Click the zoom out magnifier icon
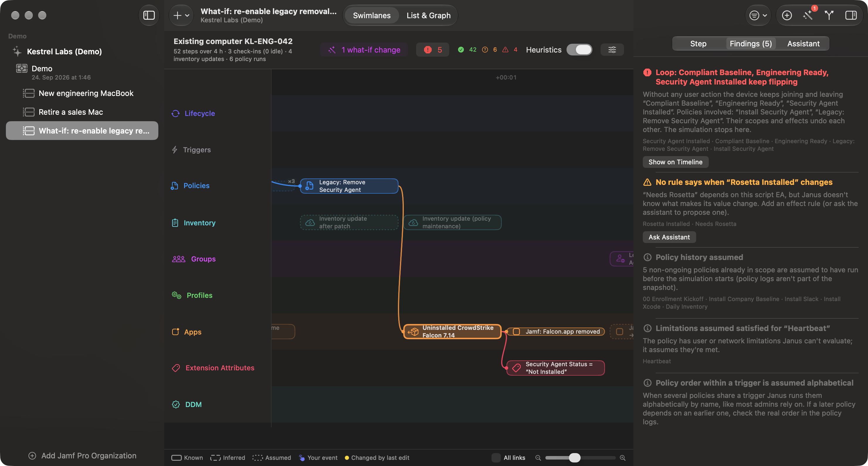This screenshot has width=868, height=466. (538, 457)
